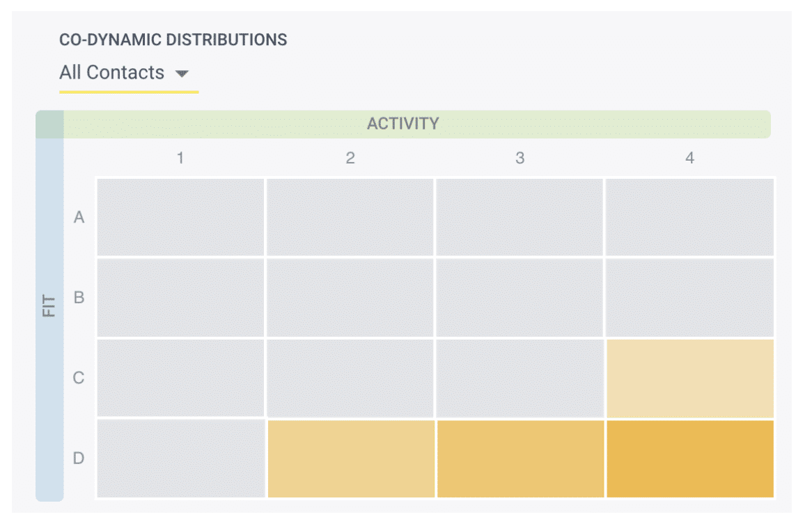Click the A1 grid cell
The height and width of the screenshot is (526, 812).
tap(181, 217)
